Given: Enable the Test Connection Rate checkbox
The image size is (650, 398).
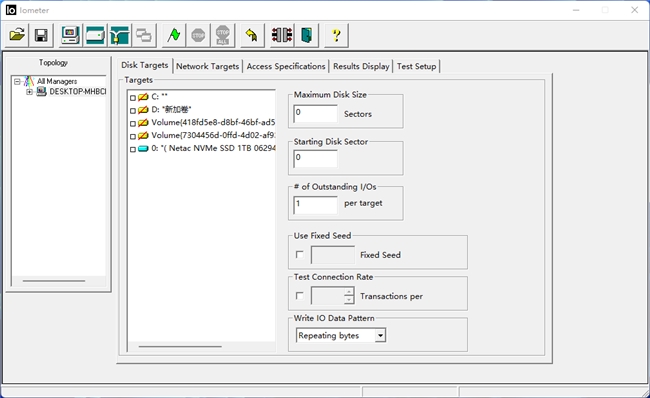Looking at the screenshot, I should [x=299, y=296].
